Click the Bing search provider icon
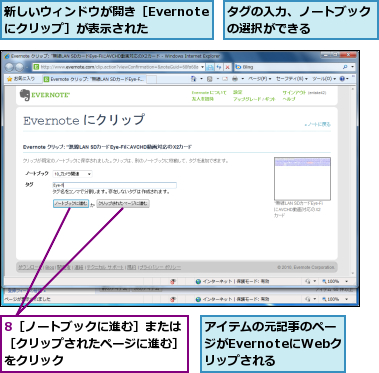379x373 pixels. click(238, 67)
